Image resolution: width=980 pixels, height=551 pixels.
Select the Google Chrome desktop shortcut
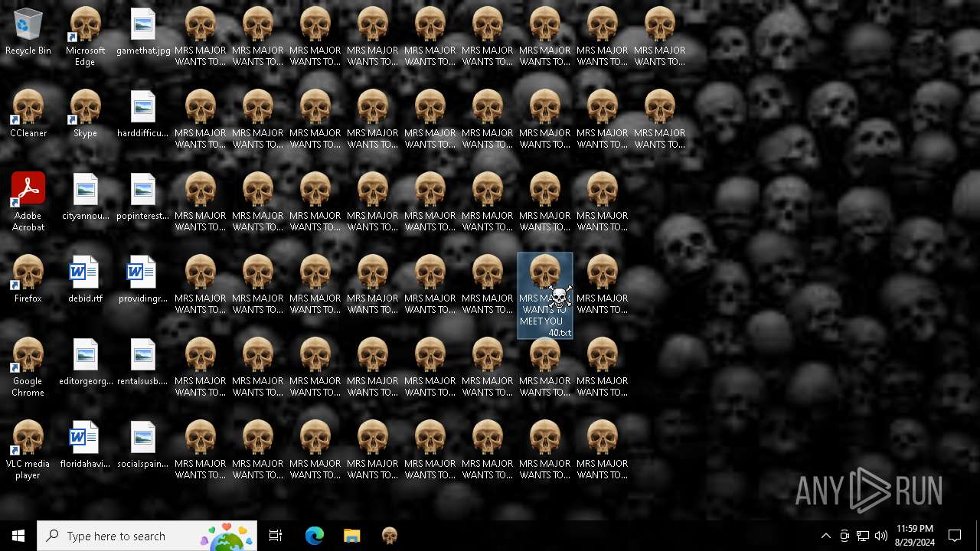pyautogui.click(x=28, y=367)
